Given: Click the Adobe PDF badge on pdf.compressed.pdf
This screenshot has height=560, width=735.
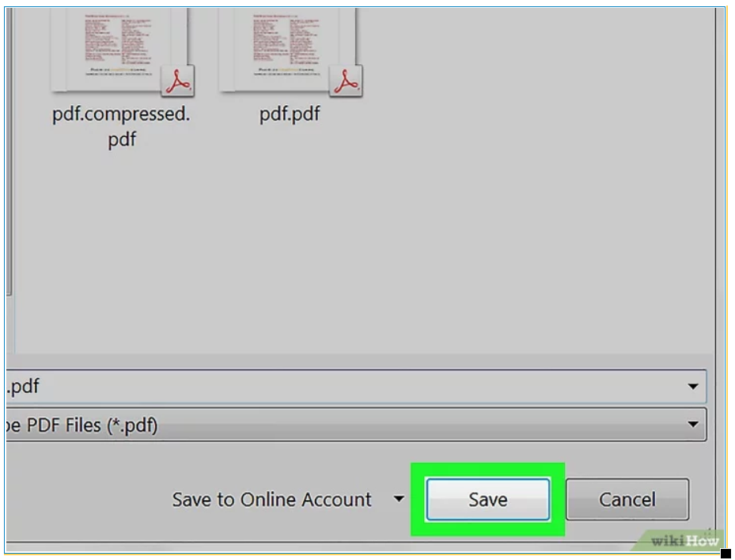Looking at the screenshot, I should click(177, 81).
